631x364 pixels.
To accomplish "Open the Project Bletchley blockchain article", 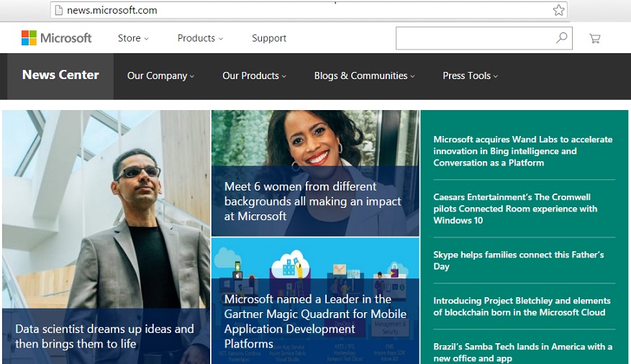I will (522, 306).
